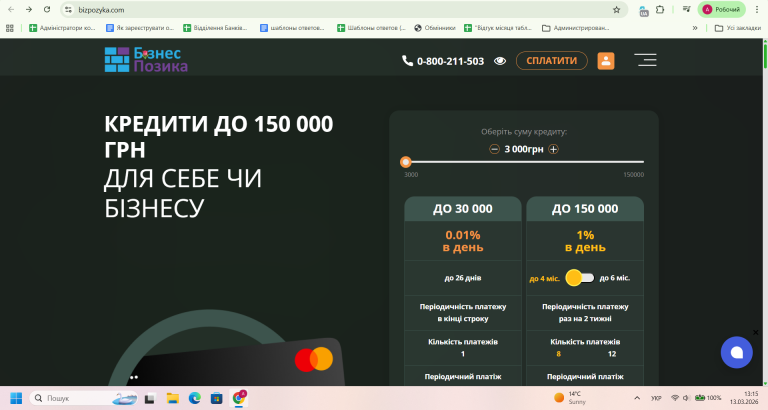Open File Explorer from taskbar

[x=172, y=398]
